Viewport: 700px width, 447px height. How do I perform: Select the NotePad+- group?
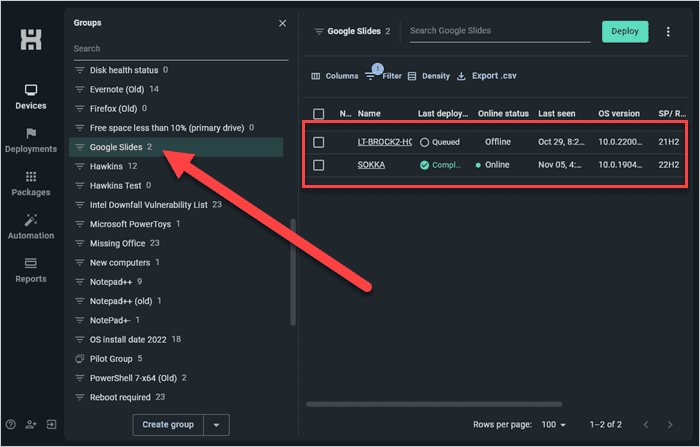[x=176, y=320]
